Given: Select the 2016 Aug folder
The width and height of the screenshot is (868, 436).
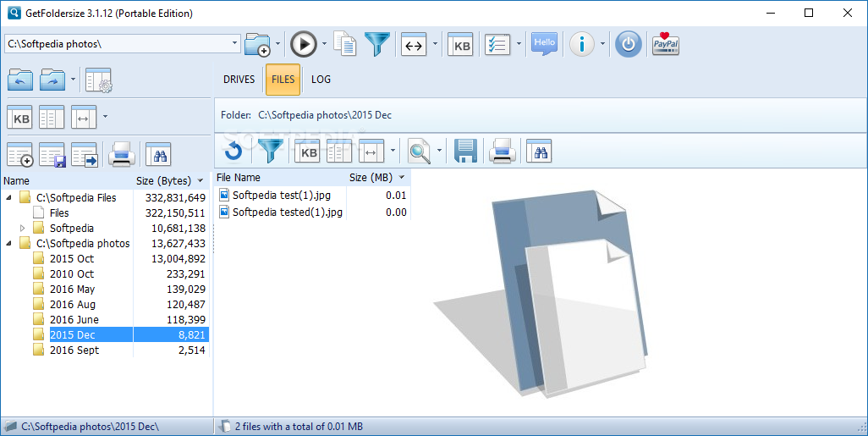Looking at the screenshot, I should coord(73,305).
